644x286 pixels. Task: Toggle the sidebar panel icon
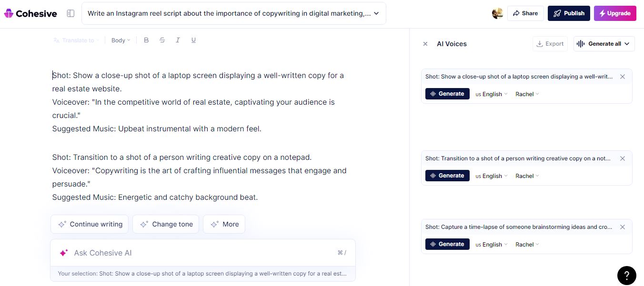[70, 14]
